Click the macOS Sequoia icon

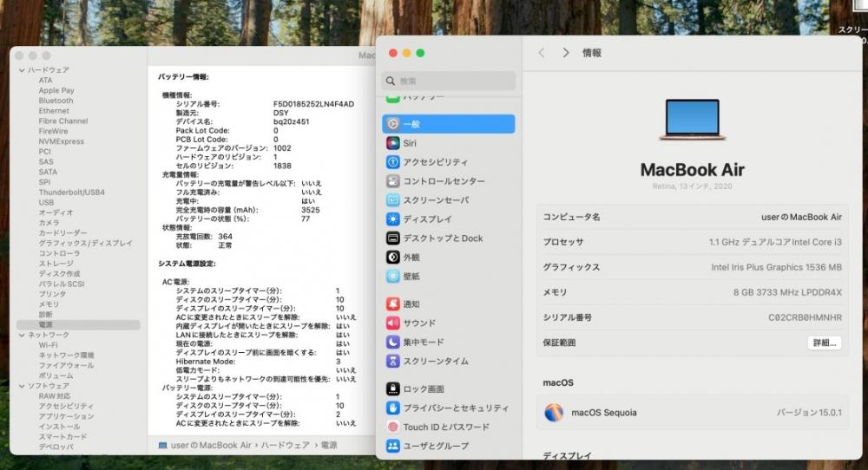pos(554,413)
